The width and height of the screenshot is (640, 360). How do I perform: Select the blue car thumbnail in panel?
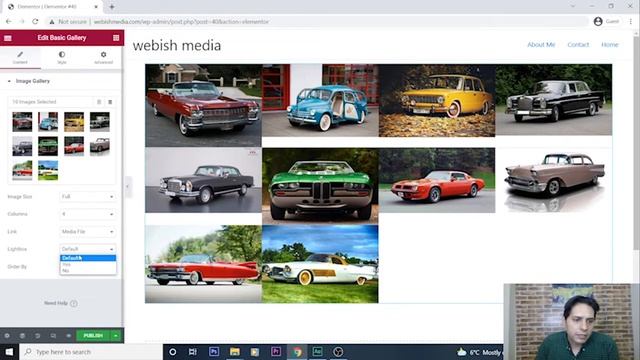(48, 122)
